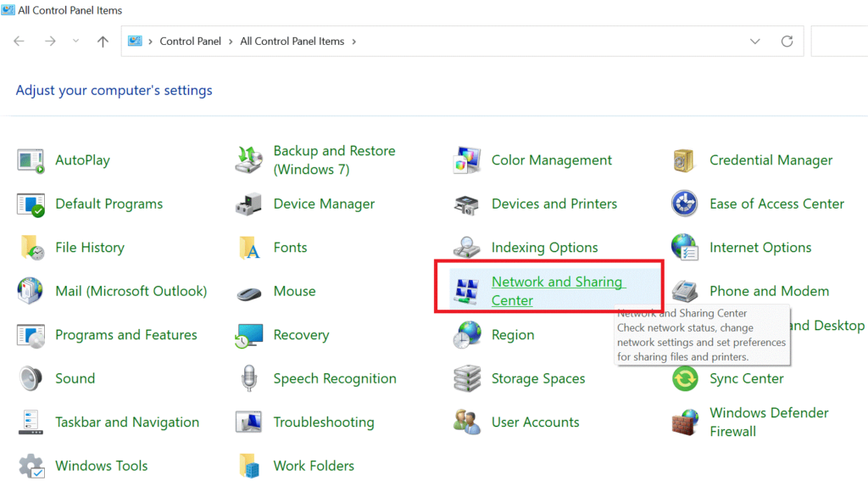This screenshot has width=868, height=481.
Task: Click the Mouse icon
Action: point(248,294)
